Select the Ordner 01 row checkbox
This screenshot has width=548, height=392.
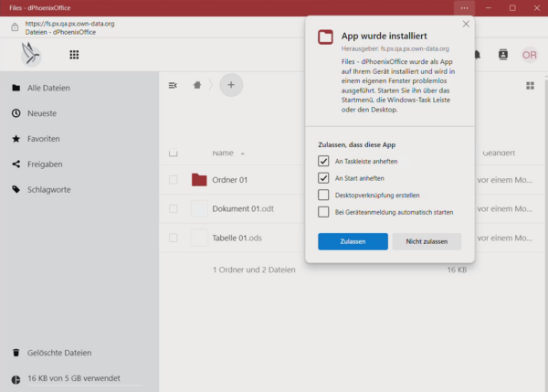[173, 180]
